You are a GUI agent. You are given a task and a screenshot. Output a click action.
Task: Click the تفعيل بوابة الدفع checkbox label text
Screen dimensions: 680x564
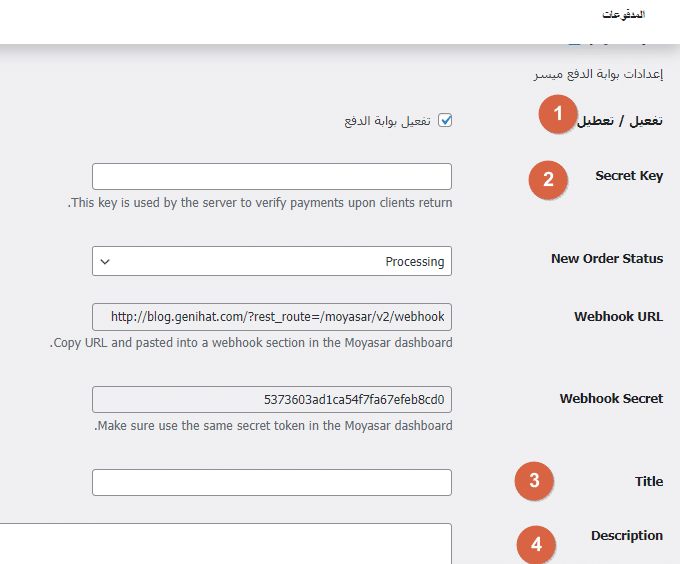point(387,121)
